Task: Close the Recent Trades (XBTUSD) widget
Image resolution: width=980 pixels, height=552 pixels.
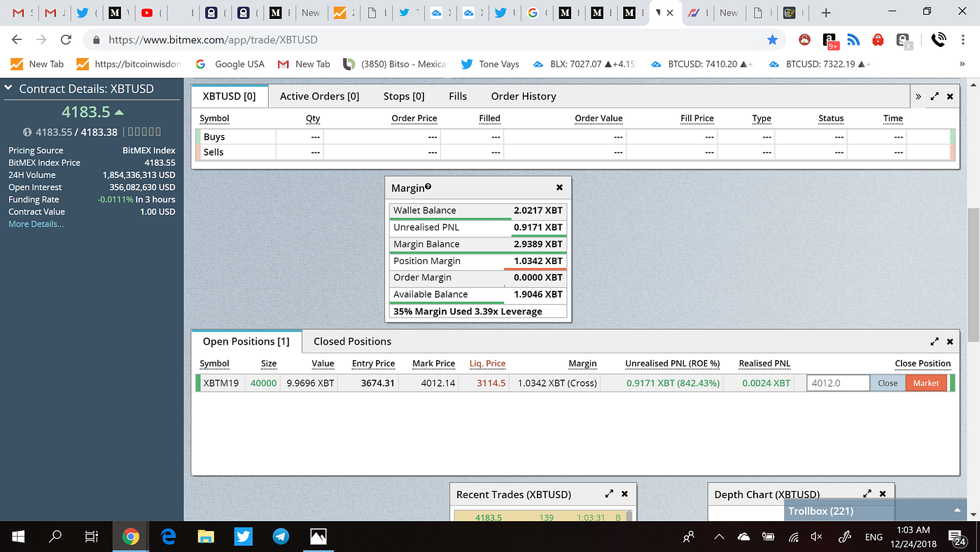Action: [x=624, y=494]
